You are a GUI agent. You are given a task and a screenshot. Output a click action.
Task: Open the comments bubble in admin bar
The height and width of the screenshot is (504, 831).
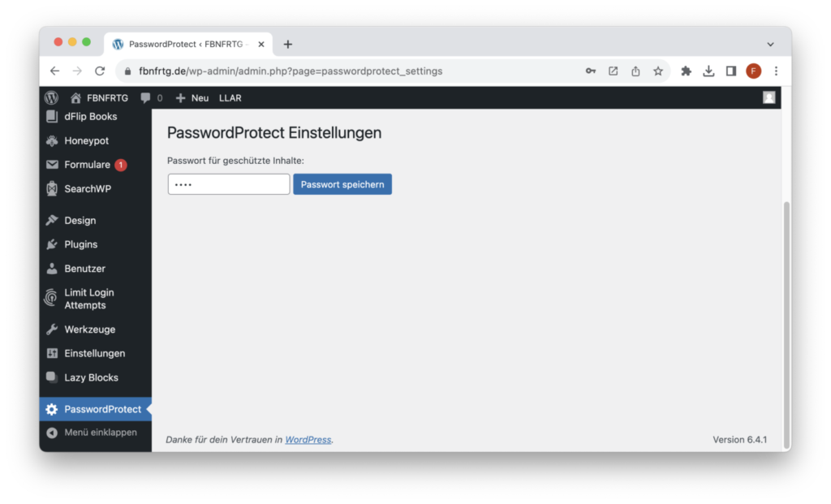click(152, 98)
